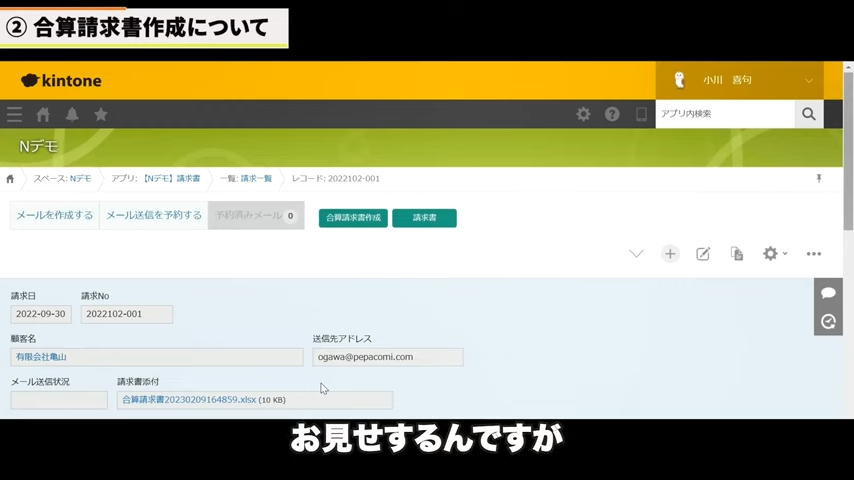Open the favorites star

click(x=101, y=114)
